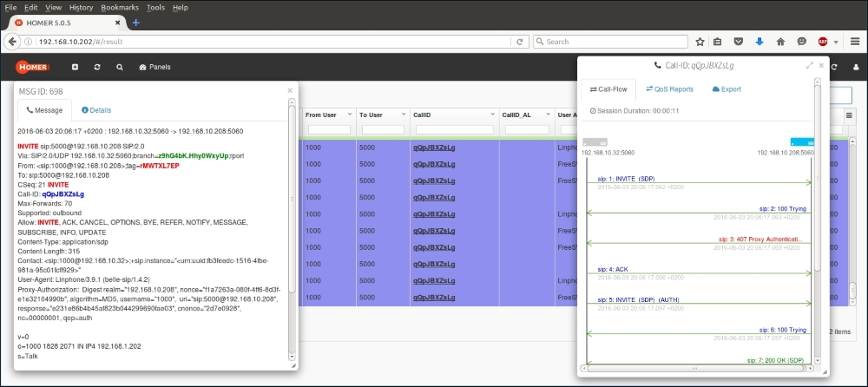Viewport: 868px width, 387px height.
Task: Open a new browser tab with plus button
Action: tap(136, 23)
